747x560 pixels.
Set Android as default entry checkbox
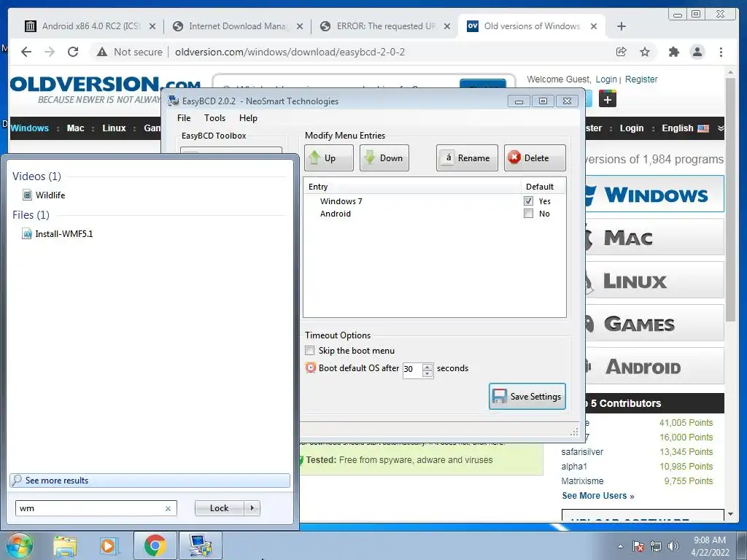coord(528,214)
